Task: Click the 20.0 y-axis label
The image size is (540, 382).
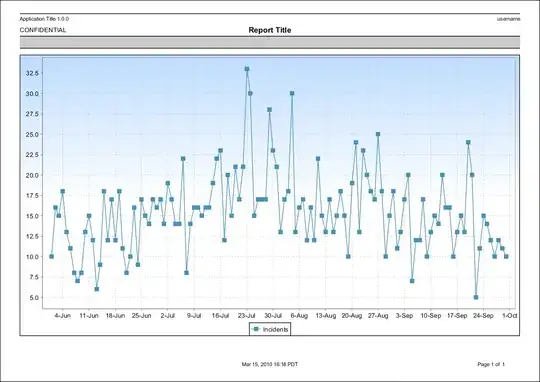Action: pyautogui.click(x=32, y=175)
